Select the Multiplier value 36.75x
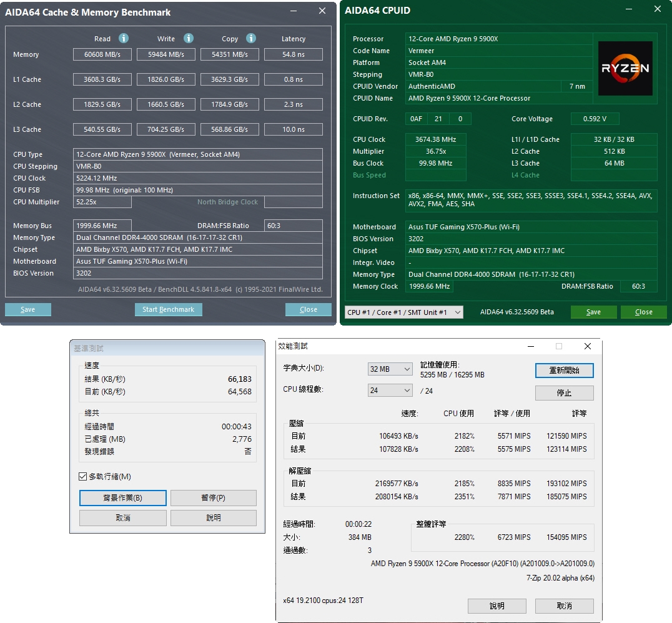Viewport: 672px width, 623px height. click(435, 151)
